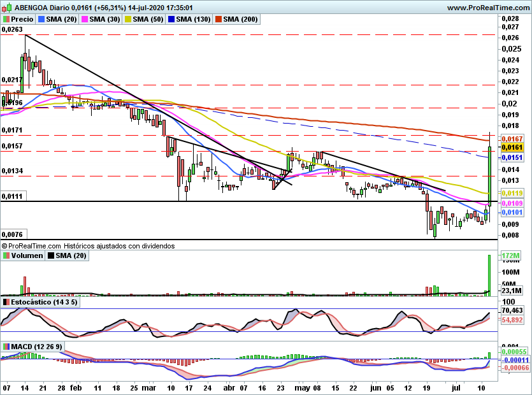
Task: Click the MACD signal -0,00066 tag
Action: [515, 368]
